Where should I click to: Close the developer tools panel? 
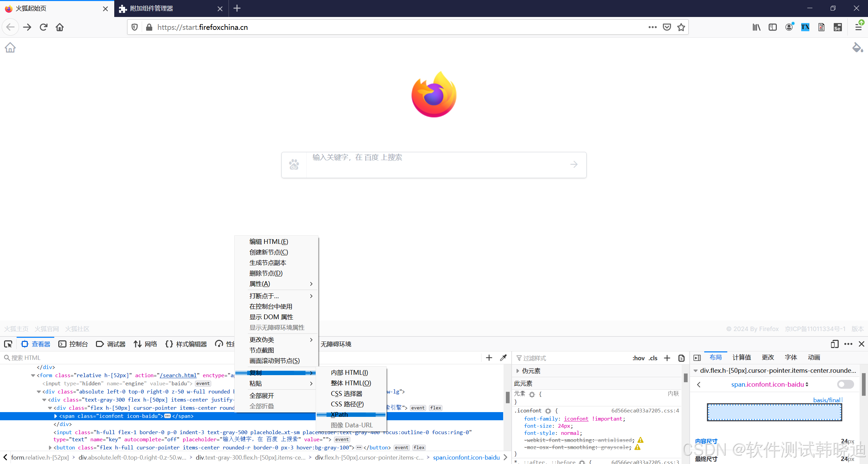(x=862, y=344)
